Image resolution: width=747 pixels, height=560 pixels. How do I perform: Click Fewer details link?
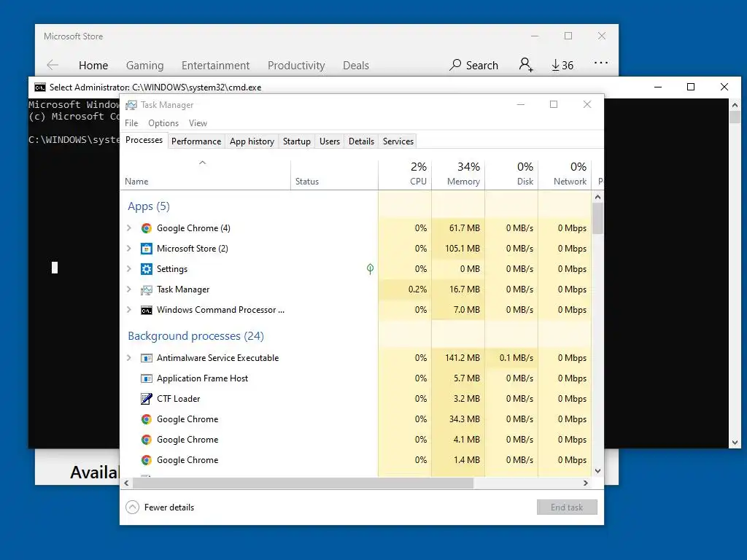[169, 507]
